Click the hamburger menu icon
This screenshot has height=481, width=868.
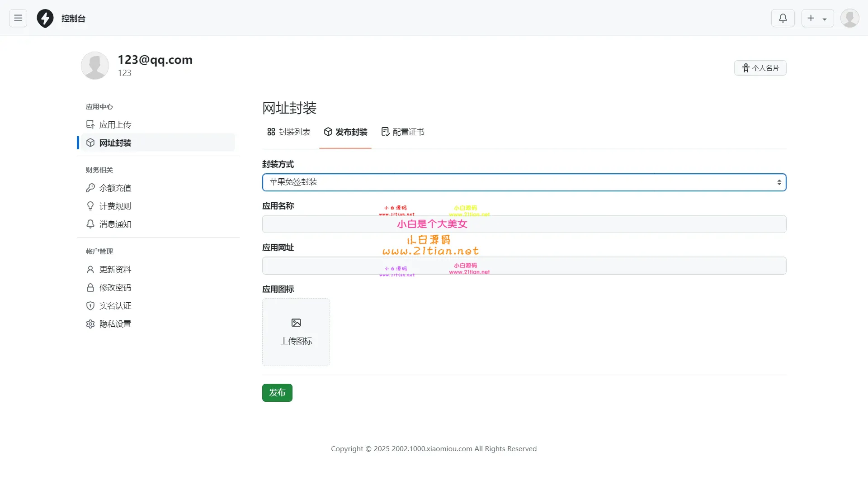18,18
